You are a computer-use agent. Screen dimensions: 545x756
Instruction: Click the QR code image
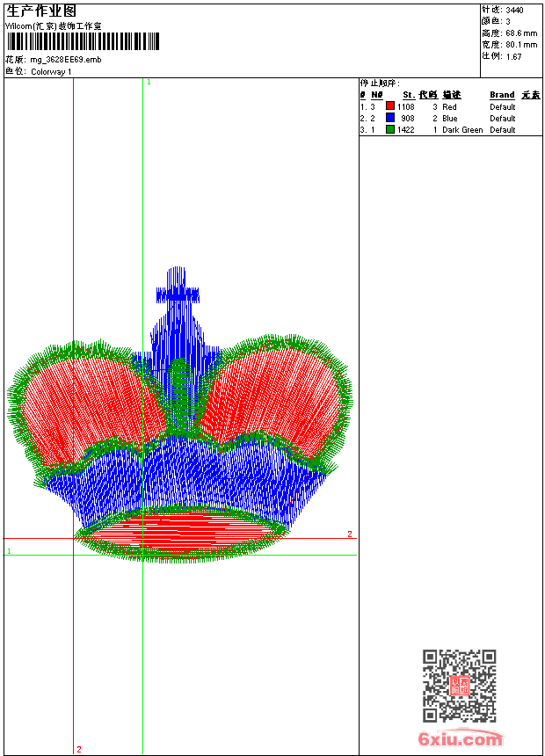pos(459,686)
